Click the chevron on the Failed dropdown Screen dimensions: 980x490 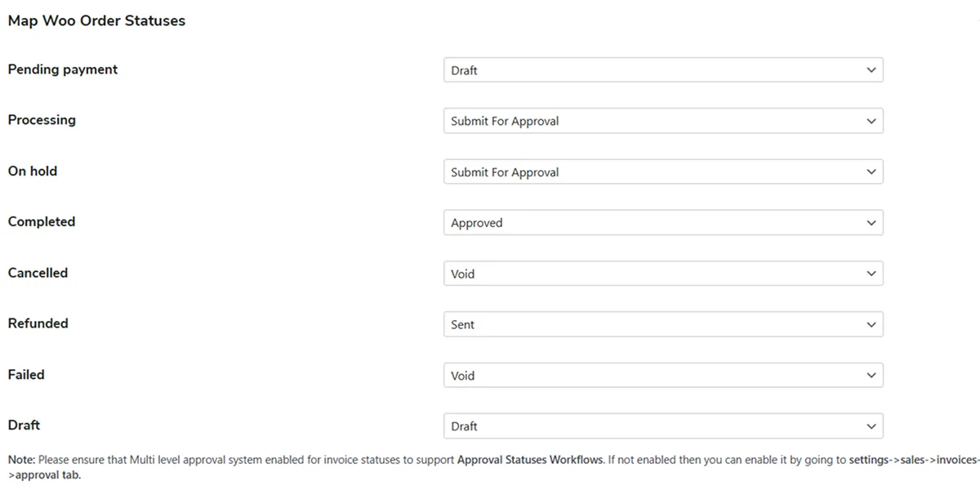click(872, 375)
